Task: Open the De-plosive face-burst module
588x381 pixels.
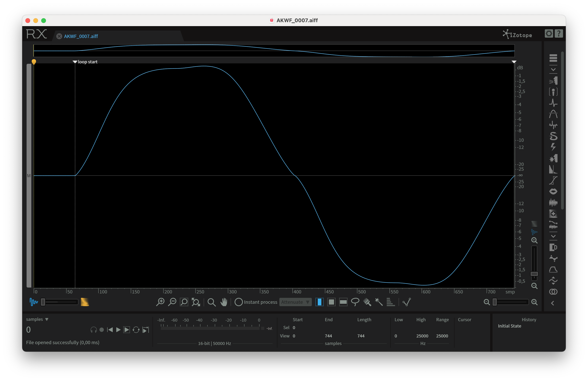Action: (553, 158)
